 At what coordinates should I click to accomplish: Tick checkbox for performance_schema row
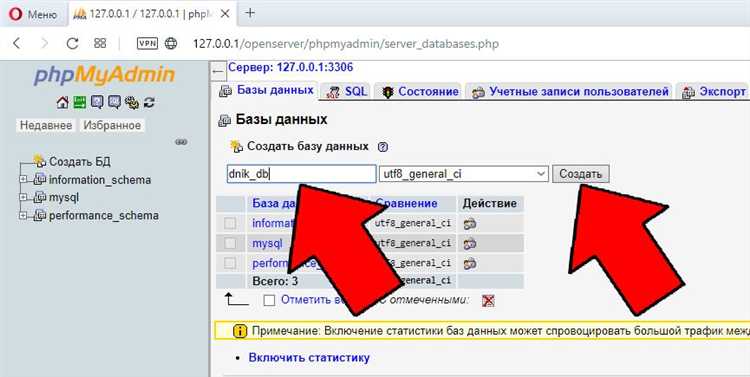pos(230,263)
